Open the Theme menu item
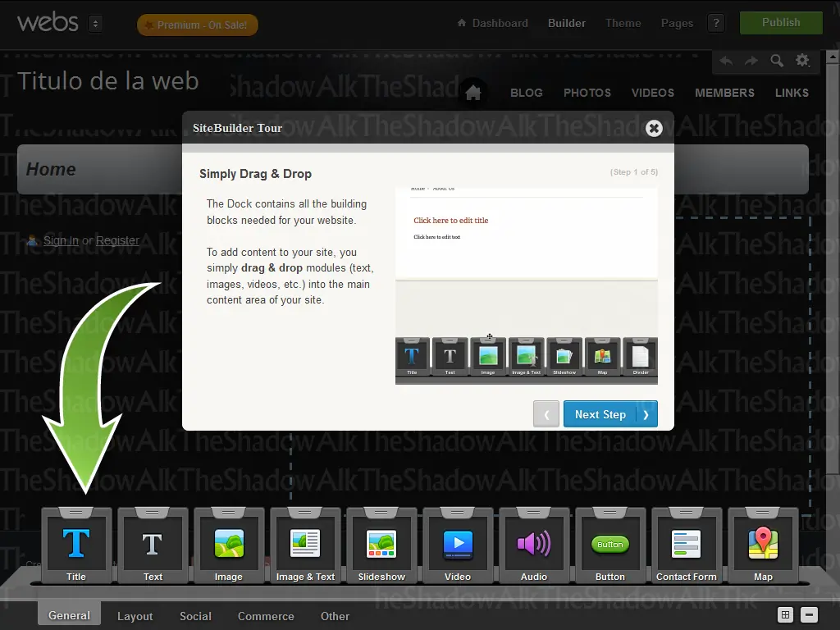The image size is (840, 630). click(x=623, y=23)
